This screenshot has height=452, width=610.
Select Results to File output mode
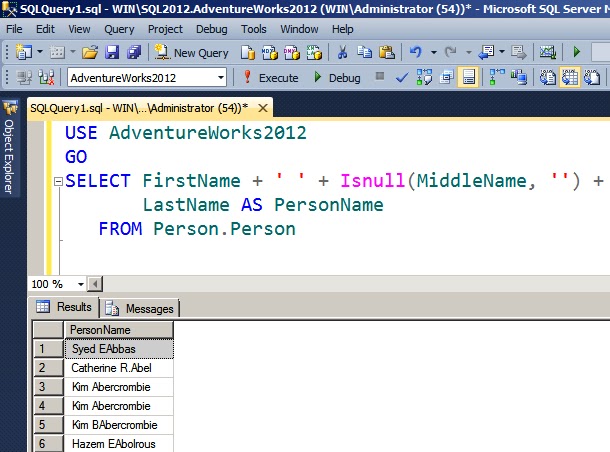tap(592, 77)
